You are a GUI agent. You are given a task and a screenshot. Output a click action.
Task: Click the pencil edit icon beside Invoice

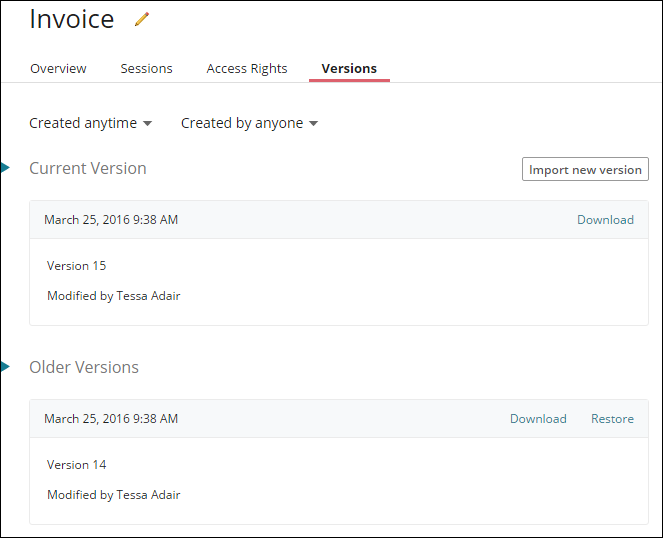141,19
